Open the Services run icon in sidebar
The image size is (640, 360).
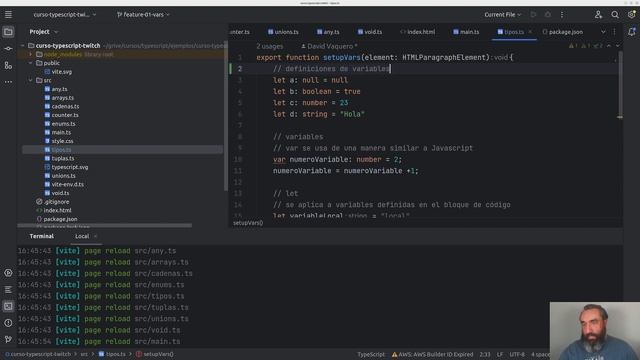8,273
